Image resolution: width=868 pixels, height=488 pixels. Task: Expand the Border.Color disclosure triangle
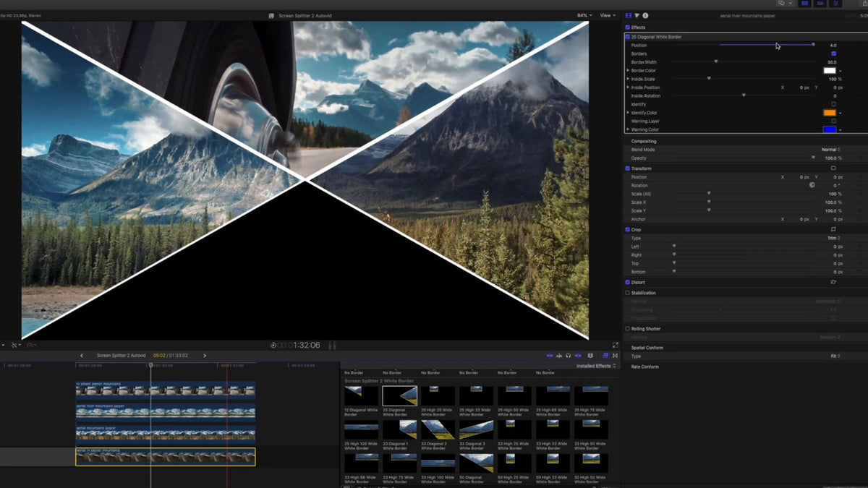pos(628,71)
